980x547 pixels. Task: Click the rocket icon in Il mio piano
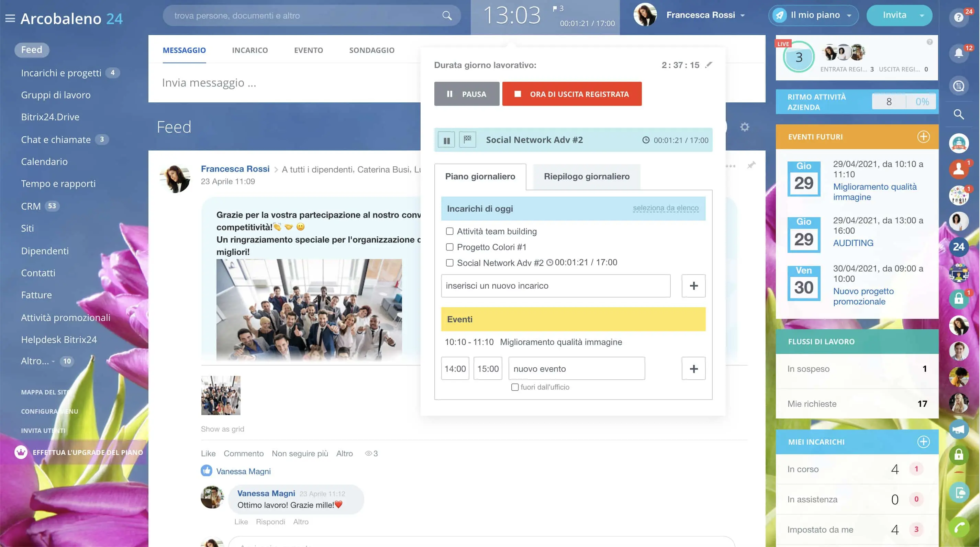coord(780,15)
